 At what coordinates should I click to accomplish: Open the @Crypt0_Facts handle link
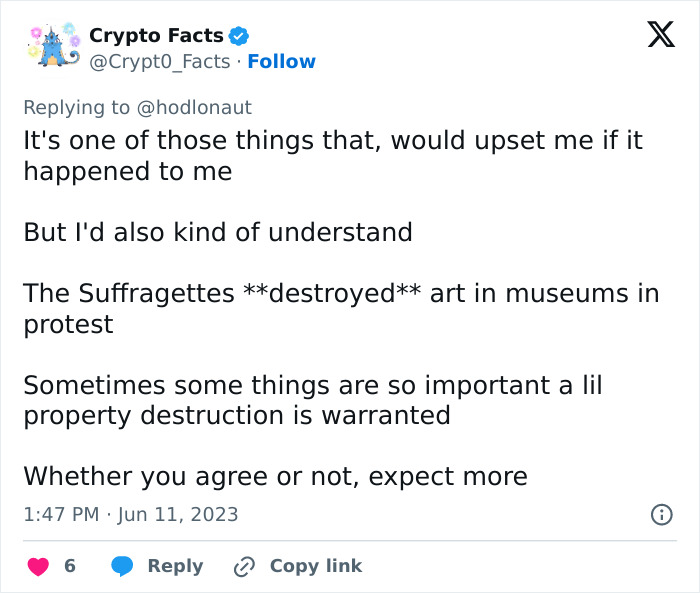pyautogui.click(x=160, y=61)
